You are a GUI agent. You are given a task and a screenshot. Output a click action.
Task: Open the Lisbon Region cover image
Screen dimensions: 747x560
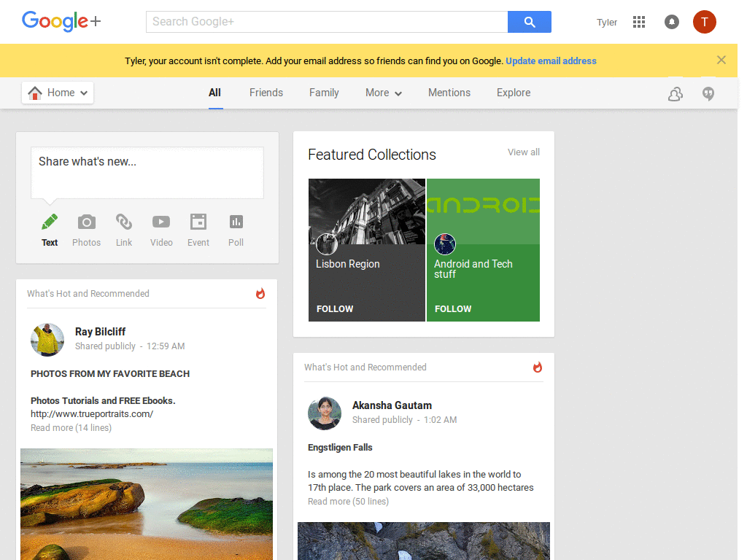pos(367,211)
